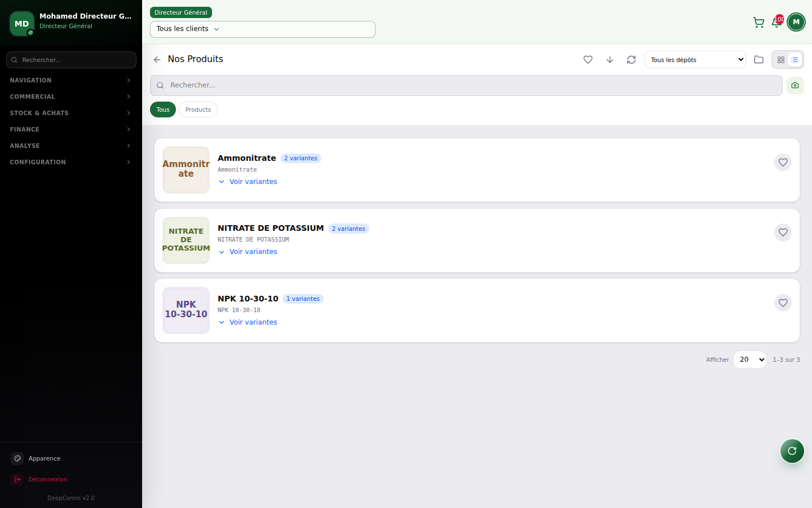
Task: Show variants for NITRATE DE POTASSIUM
Action: 248,252
